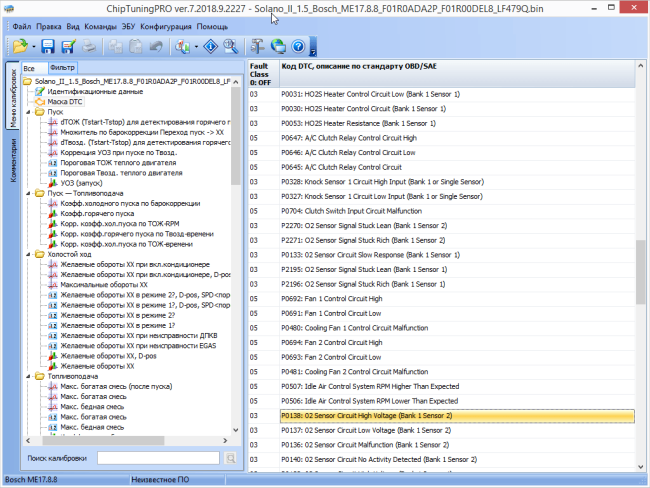This screenshot has height=488, width=650.
Task: Click the icon of УОЗ (запуск) calibration
Action: (53, 183)
